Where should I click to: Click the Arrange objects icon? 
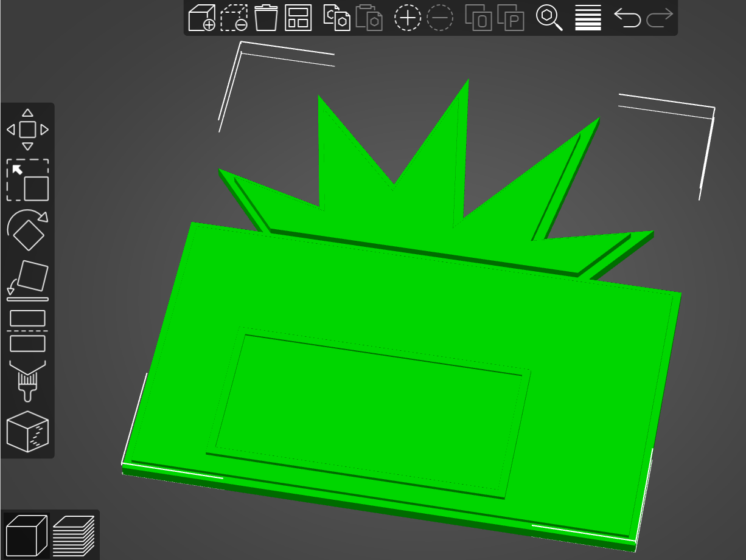pyautogui.click(x=298, y=18)
